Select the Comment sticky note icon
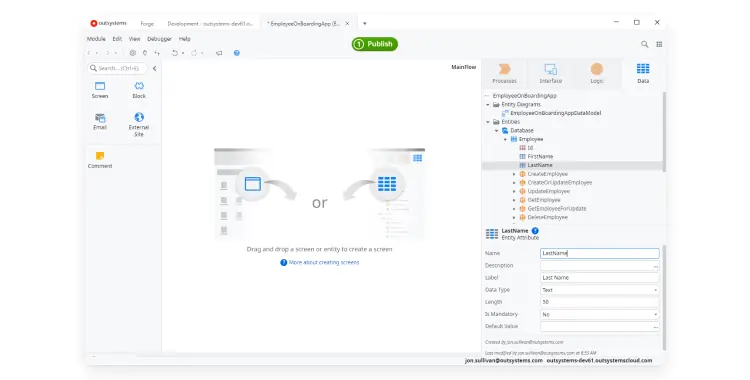Image resolution: width=750 pixels, height=380 pixels. point(100,156)
